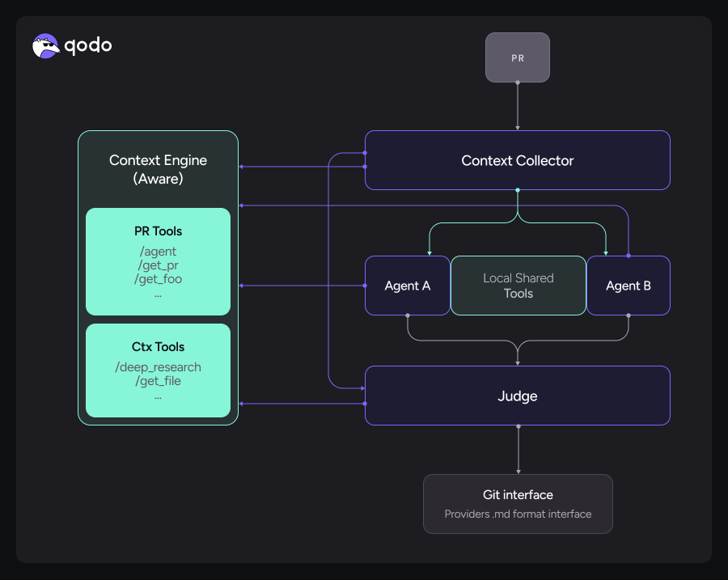Click the Context Engine (Aware) heading

click(158, 169)
